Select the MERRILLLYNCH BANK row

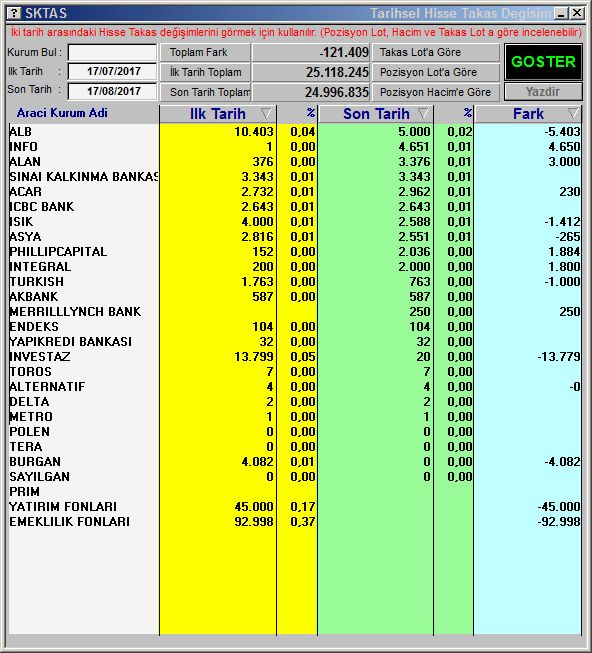tap(295, 312)
